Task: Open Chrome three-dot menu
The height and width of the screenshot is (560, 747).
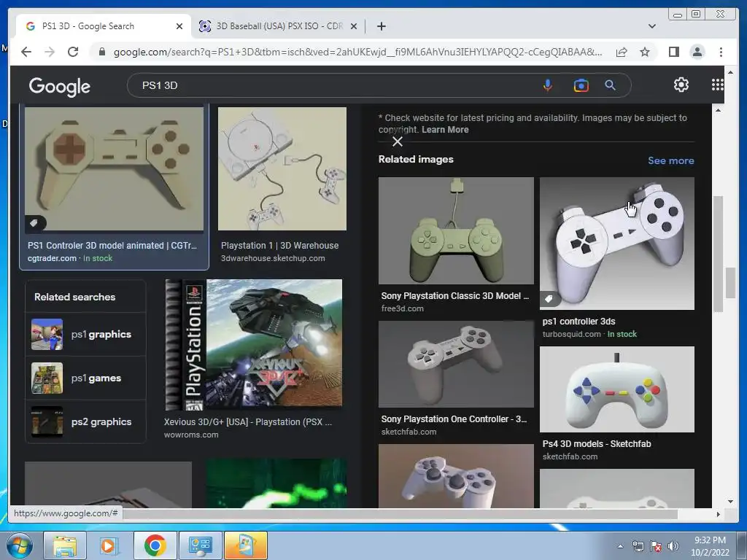Action: (x=721, y=52)
